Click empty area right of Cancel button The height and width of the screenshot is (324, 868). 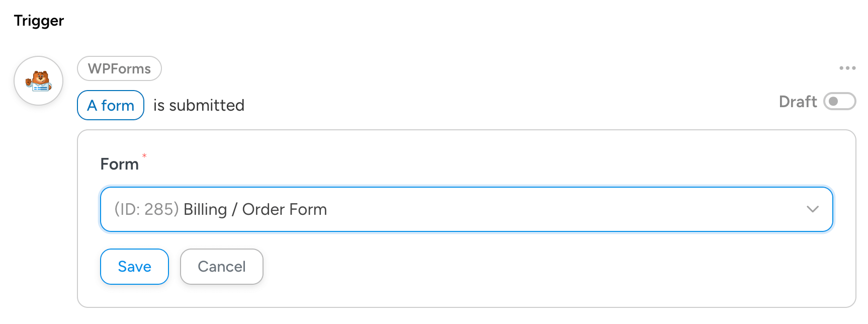503,267
